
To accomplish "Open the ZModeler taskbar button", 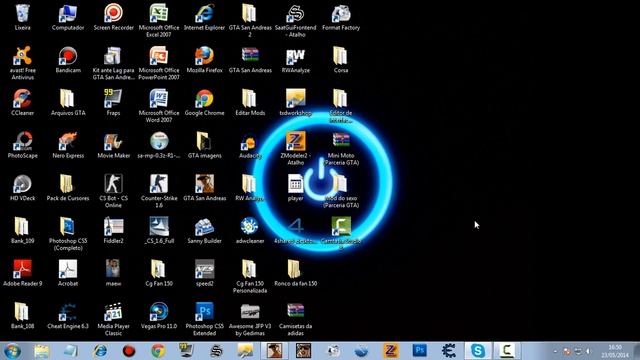I will pyautogui.click(x=390, y=351).
